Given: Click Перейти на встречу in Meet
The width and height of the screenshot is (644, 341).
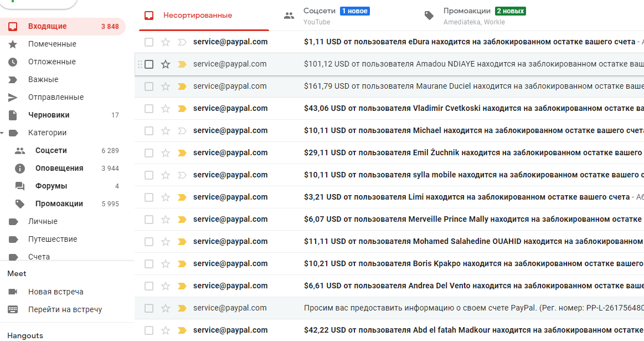Looking at the screenshot, I should 61,309.
